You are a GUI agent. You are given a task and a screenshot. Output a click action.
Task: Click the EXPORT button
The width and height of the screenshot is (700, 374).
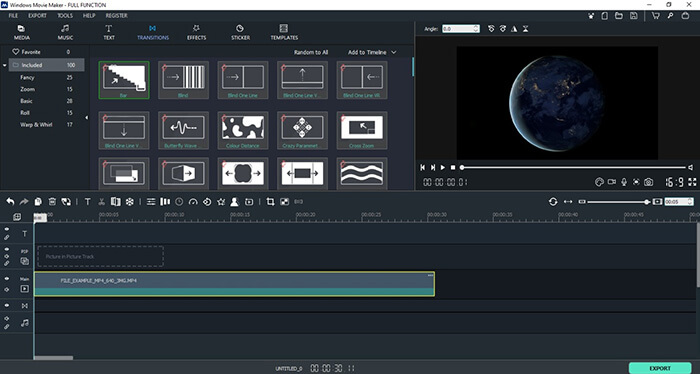pos(660,368)
